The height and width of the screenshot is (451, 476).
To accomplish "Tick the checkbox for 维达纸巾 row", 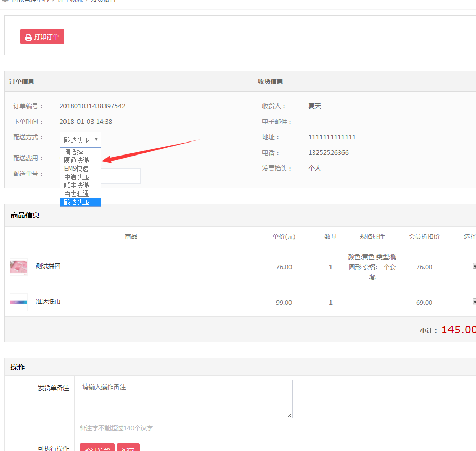I will coord(474,301).
